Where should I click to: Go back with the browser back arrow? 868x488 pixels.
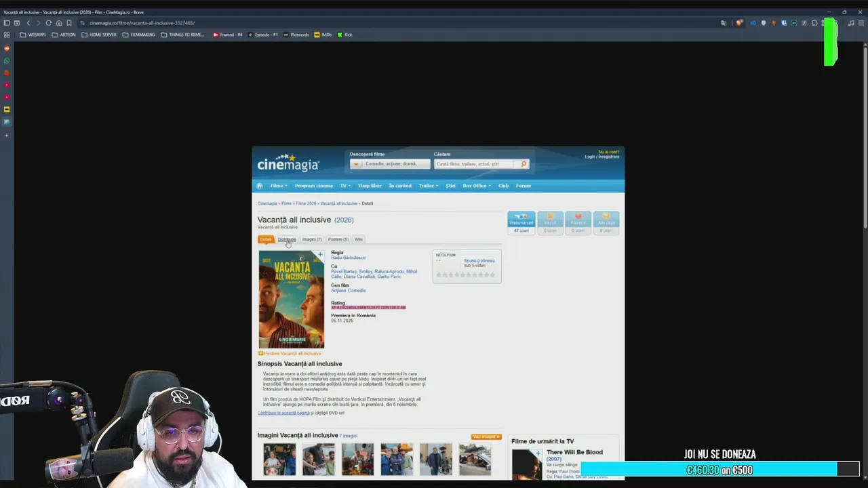28,23
